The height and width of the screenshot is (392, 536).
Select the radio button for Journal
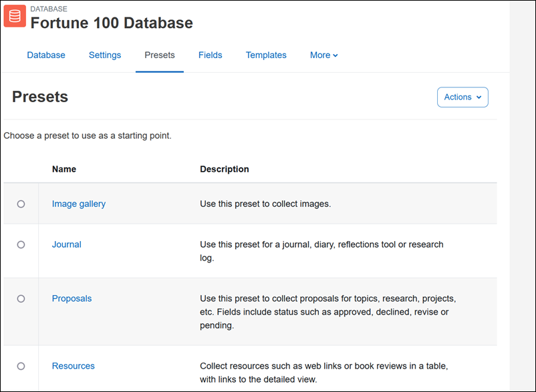(x=21, y=244)
